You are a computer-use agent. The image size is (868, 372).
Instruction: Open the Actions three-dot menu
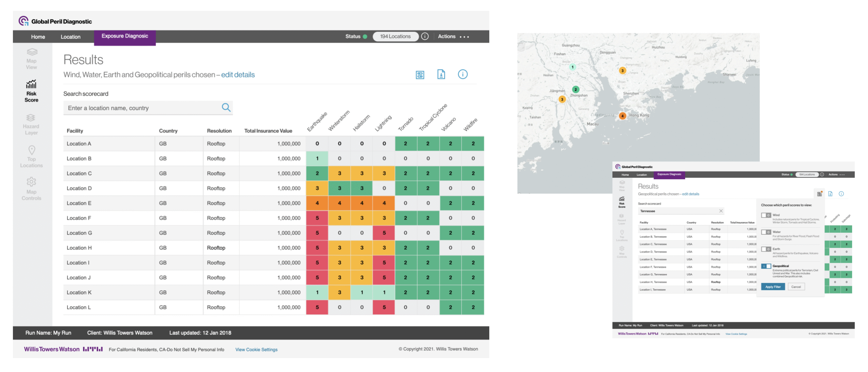point(464,37)
